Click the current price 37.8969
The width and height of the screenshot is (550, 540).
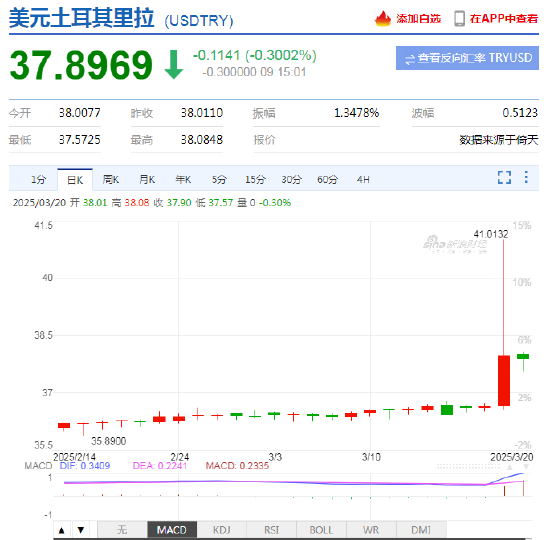[x=81, y=65]
